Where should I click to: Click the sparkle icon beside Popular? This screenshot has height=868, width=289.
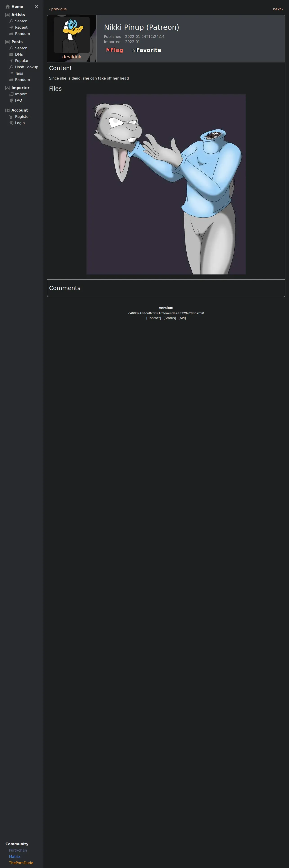click(11, 61)
